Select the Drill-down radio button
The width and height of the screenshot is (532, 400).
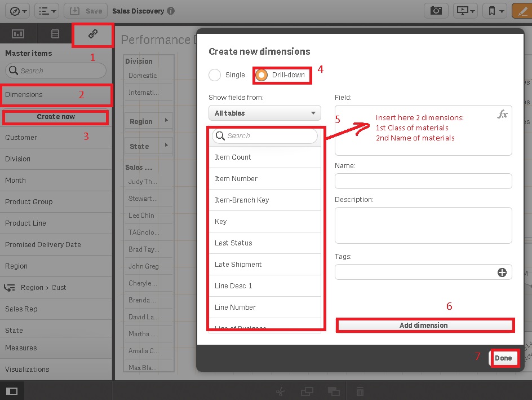(x=261, y=75)
